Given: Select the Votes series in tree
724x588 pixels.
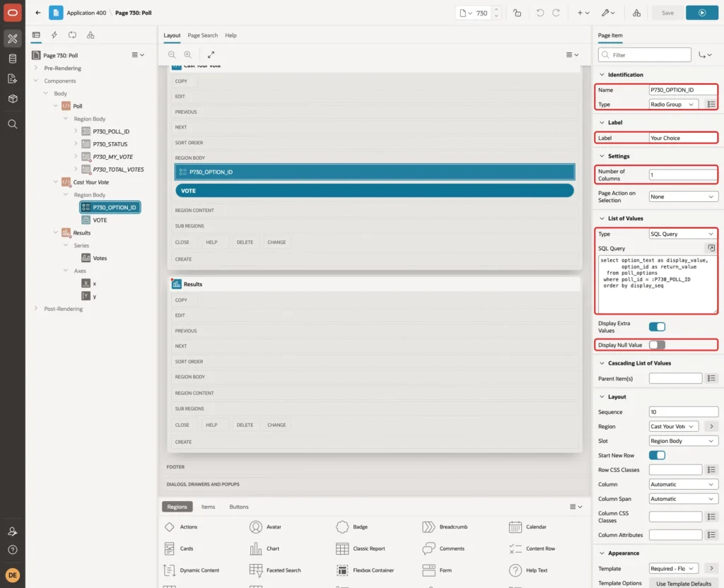Looking at the screenshot, I should coord(100,258).
